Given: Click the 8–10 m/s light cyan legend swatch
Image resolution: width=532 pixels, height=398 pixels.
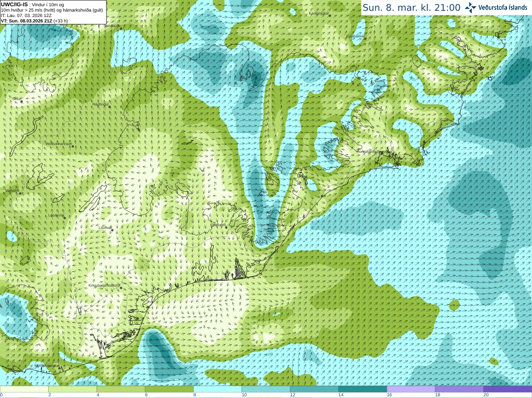Looking at the screenshot, I should click(217, 389).
